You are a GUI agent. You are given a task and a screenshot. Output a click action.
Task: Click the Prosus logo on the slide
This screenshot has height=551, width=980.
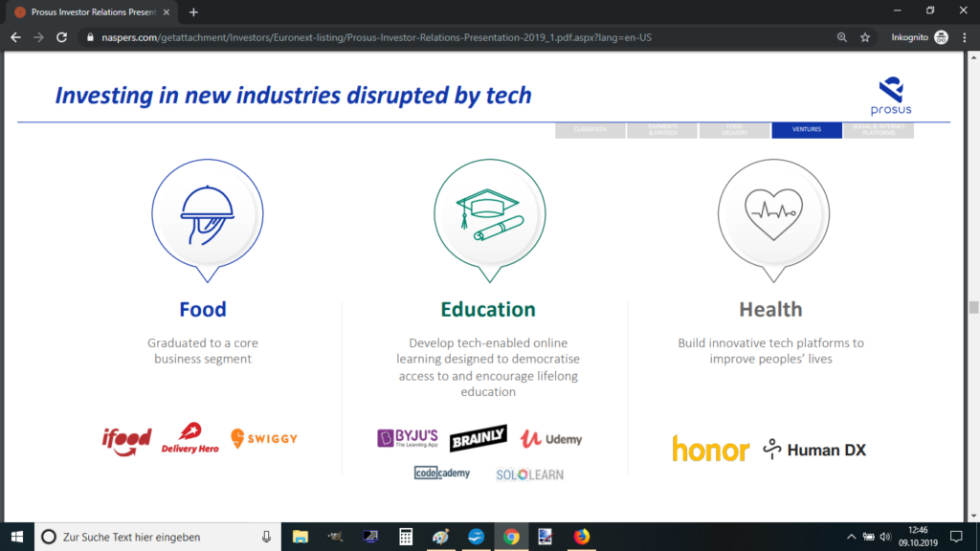pos(891,96)
